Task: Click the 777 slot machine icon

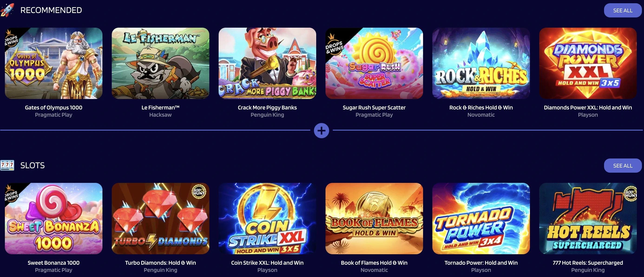Action: 7,165
